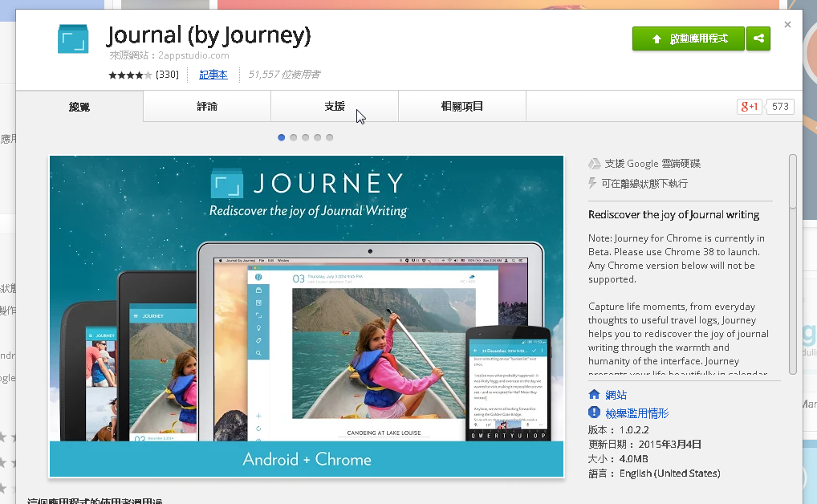Close the app detail dialog
The width and height of the screenshot is (817, 504).
tap(787, 25)
